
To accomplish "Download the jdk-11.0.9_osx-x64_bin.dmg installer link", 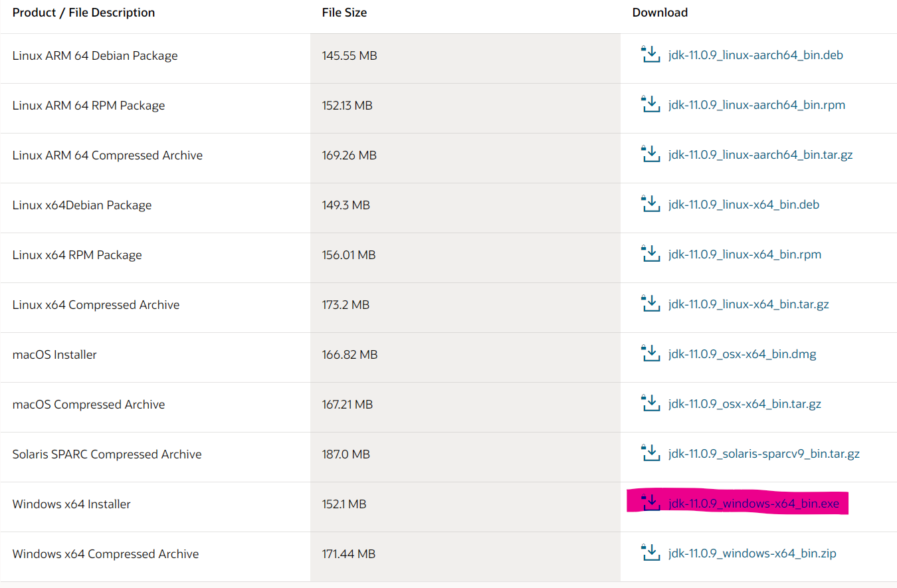I will click(742, 354).
